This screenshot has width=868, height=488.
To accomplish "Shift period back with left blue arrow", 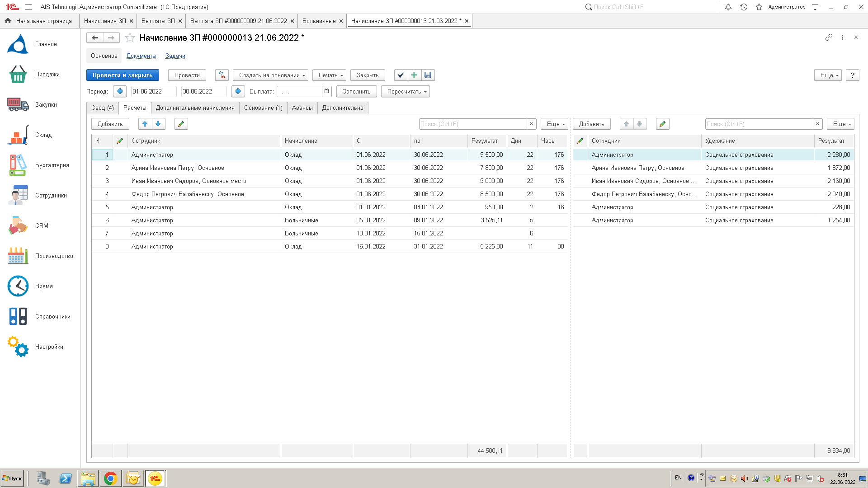I will click(x=120, y=91).
